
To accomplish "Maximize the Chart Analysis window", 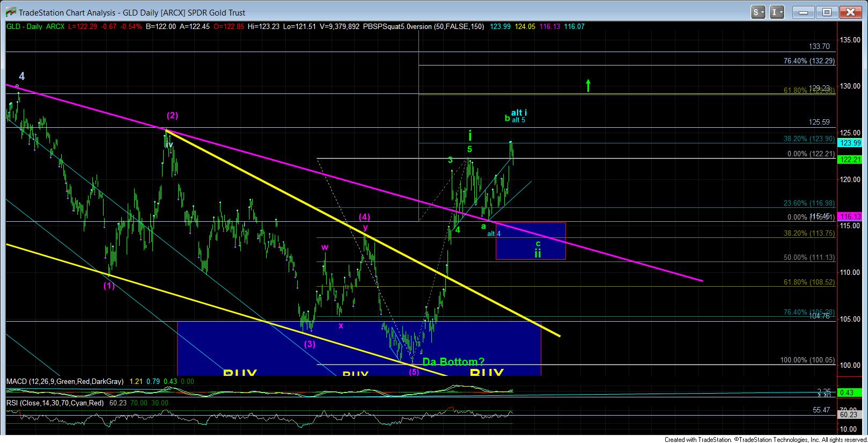I will coord(827,12).
